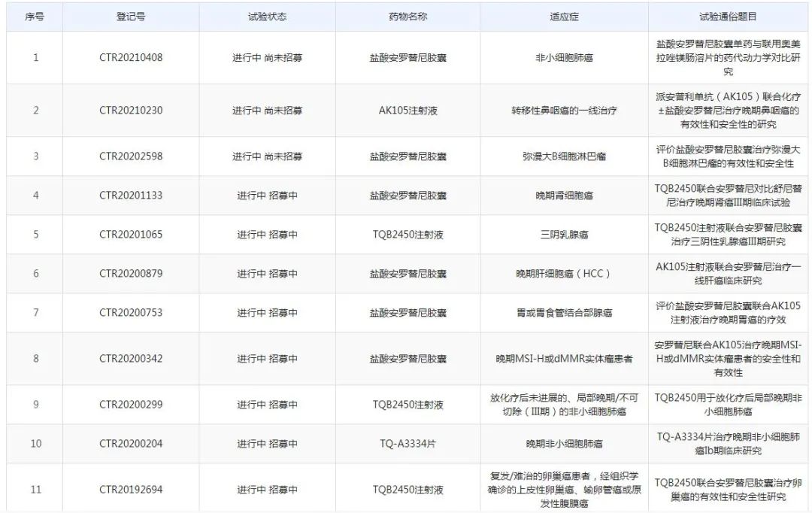Click indication 晚期MSI-H或dMMR实体瘤患者
This screenshot has width=812, height=513.
(564, 359)
